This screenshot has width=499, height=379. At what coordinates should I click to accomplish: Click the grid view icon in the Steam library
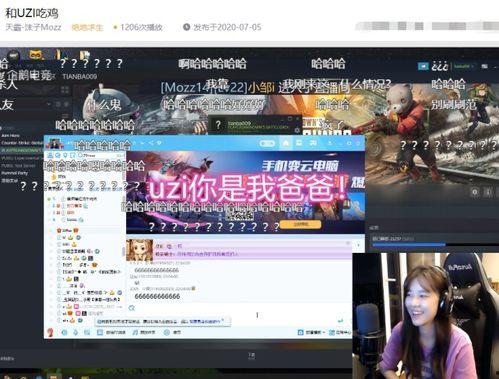tap(65, 89)
